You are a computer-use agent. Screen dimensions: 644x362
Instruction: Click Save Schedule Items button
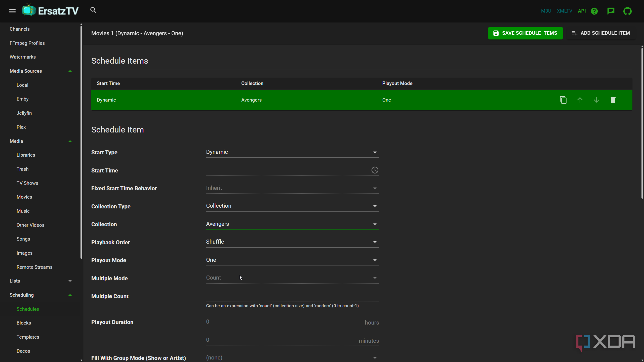tap(525, 33)
